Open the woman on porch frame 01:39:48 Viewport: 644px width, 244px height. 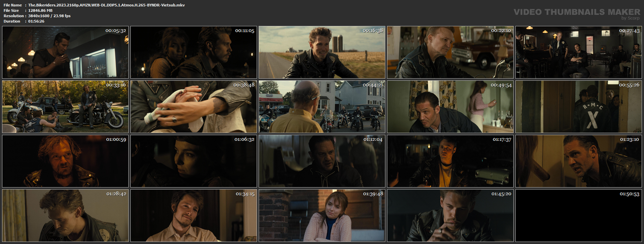tap(322, 215)
